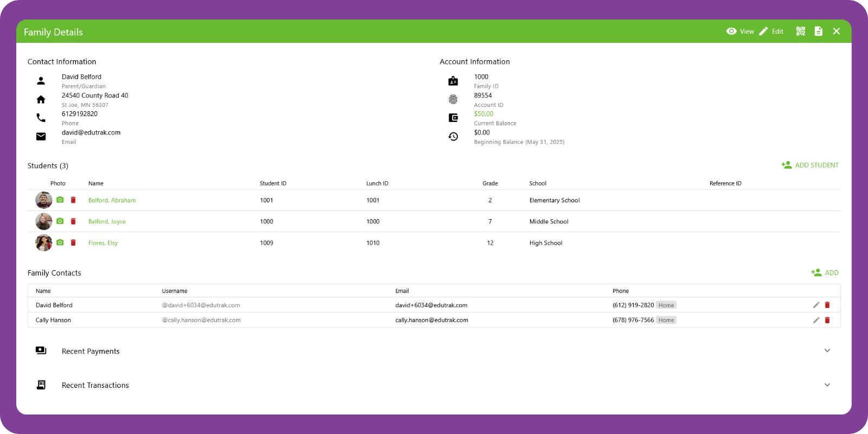Open student Belford, Joyce link
This screenshot has width=868, height=434.
tap(107, 221)
